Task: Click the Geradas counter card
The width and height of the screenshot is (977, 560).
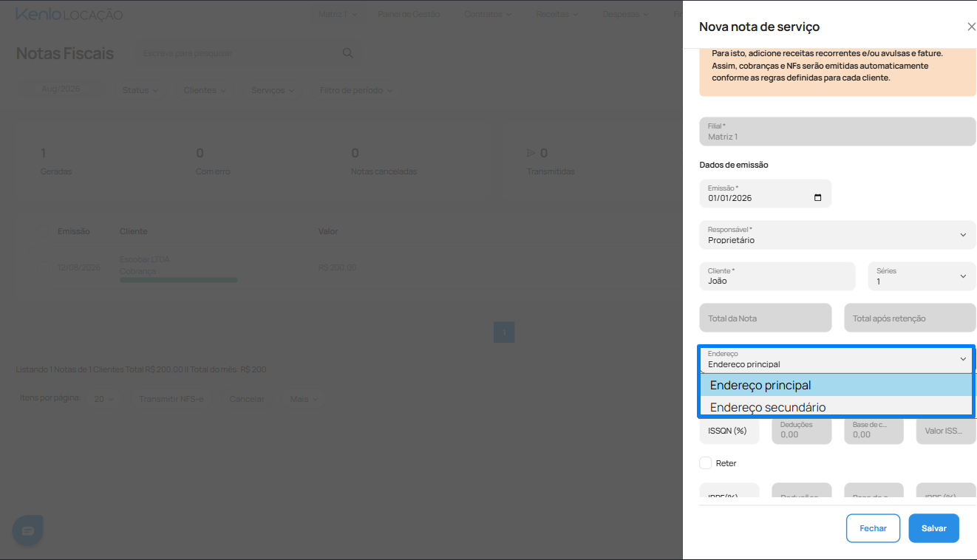Action: point(56,162)
